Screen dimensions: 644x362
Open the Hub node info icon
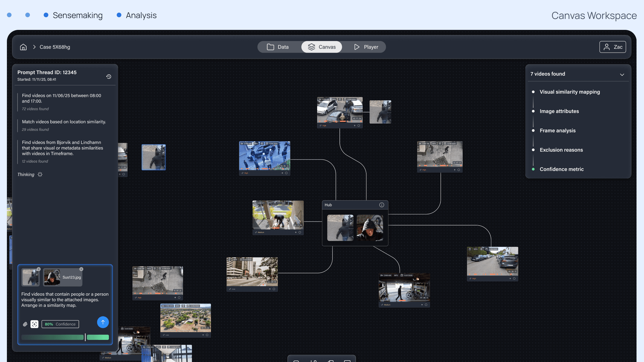(x=382, y=205)
